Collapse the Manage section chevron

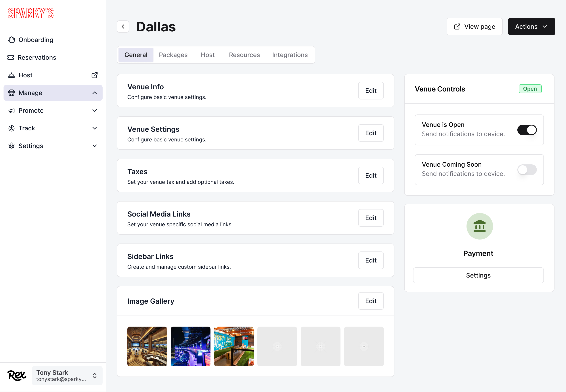click(95, 93)
